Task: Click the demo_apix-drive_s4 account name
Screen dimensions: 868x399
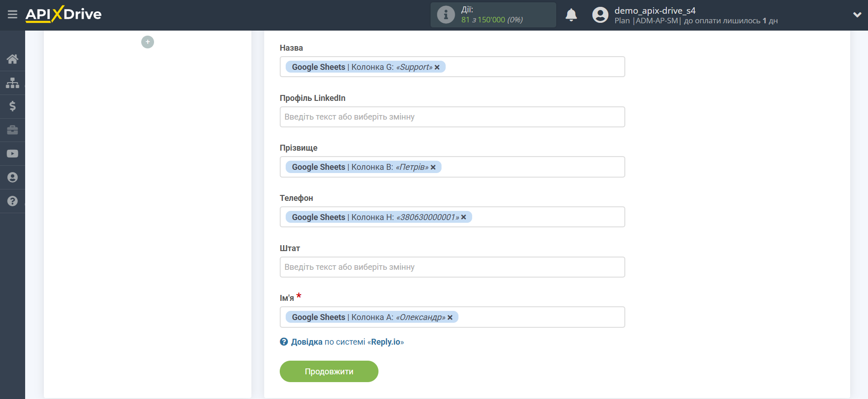Action: click(x=655, y=10)
